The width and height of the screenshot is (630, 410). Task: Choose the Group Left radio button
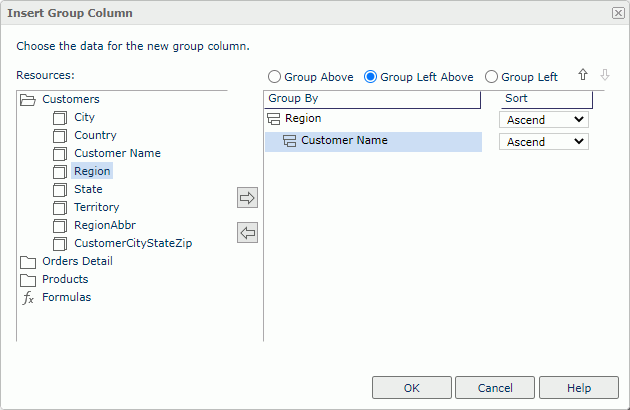(x=491, y=77)
